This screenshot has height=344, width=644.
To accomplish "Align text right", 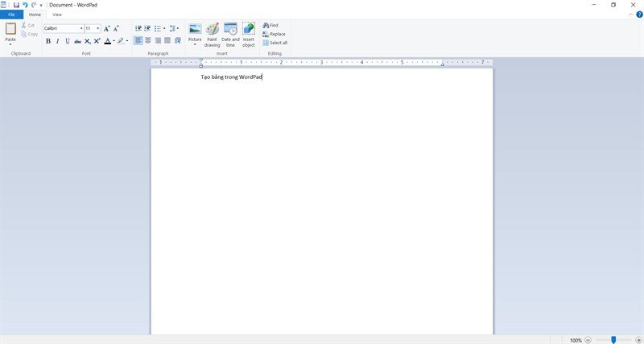I will click(x=158, y=40).
